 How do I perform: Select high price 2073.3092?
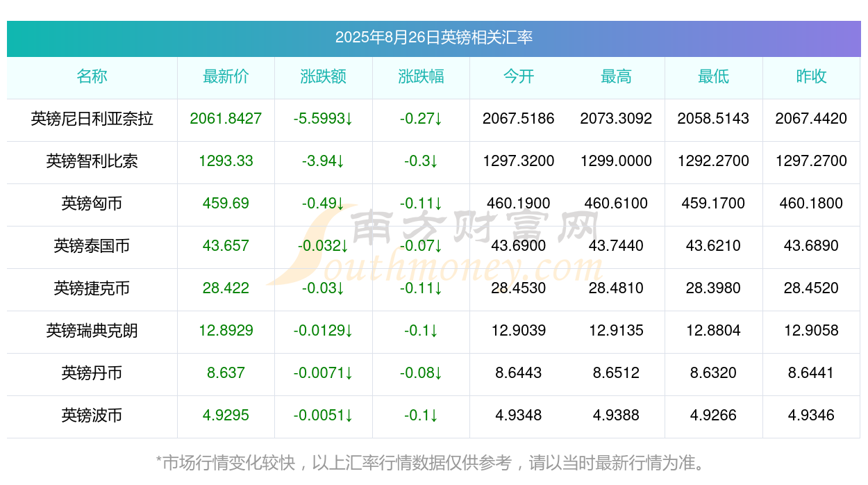616,119
